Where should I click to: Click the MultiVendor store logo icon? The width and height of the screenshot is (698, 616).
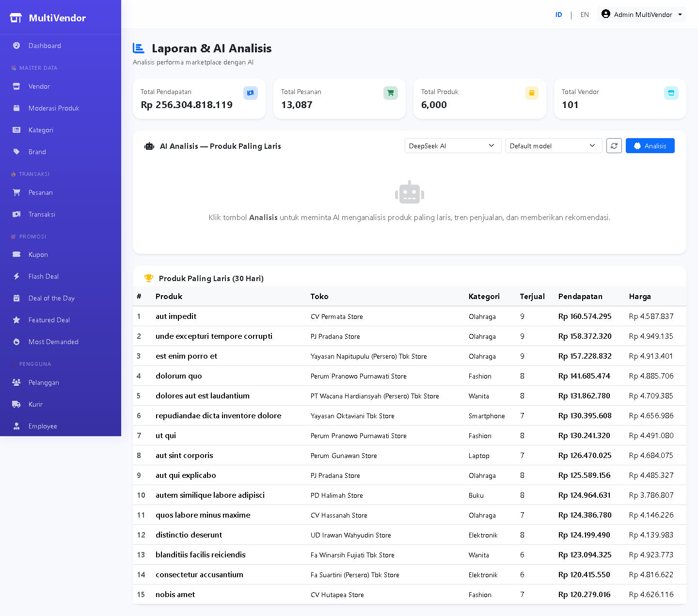[16, 18]
